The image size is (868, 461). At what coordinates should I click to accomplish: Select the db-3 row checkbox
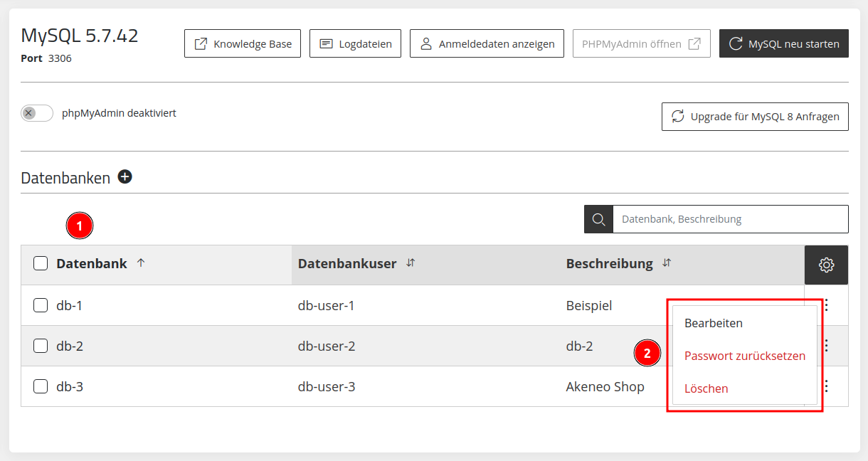(x=41, y=386)
